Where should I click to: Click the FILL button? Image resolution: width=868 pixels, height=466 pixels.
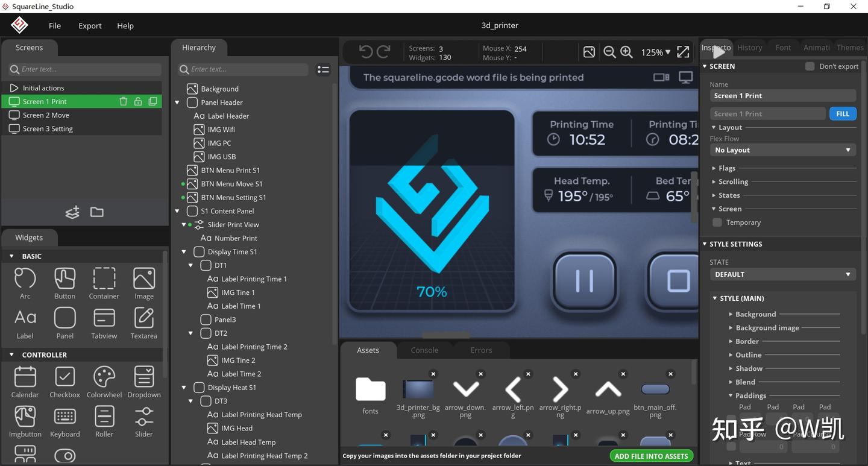pyautogui.click(x=843, y=114)
